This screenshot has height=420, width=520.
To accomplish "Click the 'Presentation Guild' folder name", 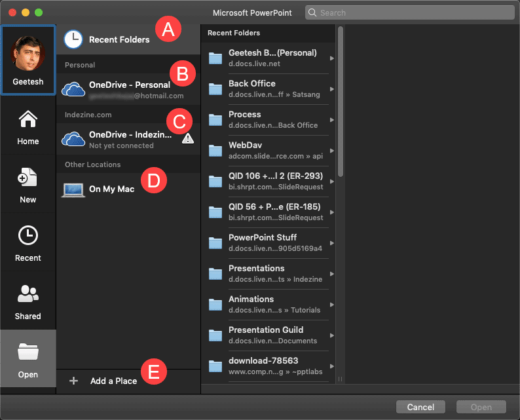I will click(x=266, y=330).
